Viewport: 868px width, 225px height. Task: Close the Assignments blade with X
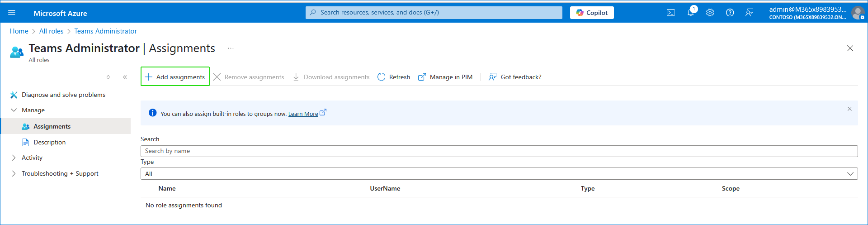point(850,48)
